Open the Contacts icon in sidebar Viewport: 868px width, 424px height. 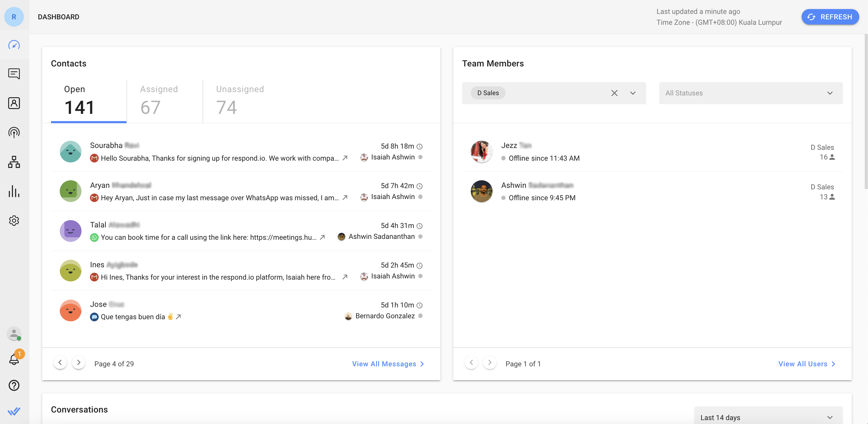[14, 103]
